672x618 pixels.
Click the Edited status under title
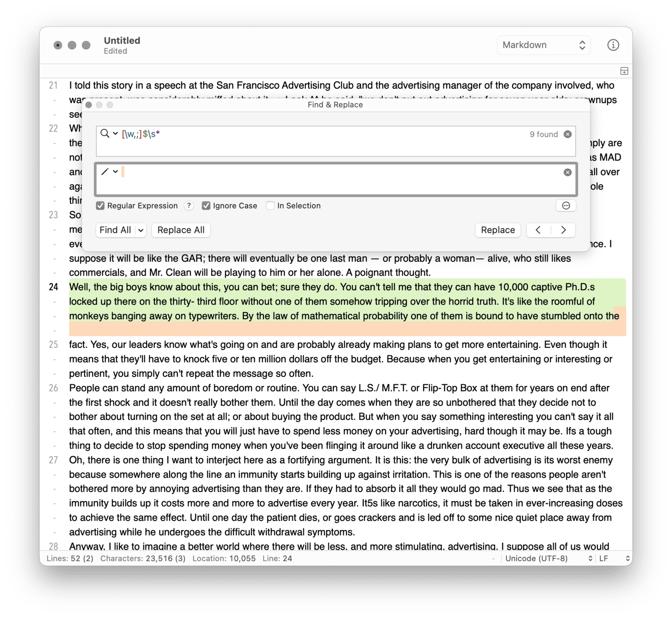[115, 51]
